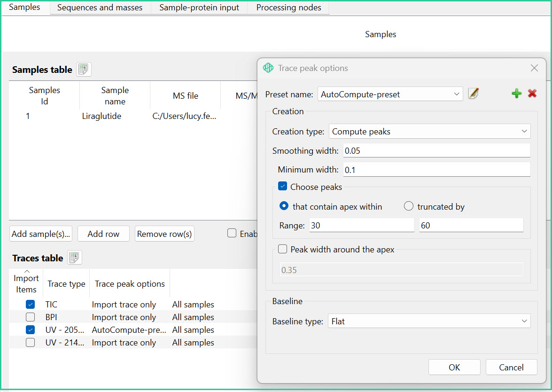Open the Processing nodes tab
This screenshot has height=392, width=552.
288,8
